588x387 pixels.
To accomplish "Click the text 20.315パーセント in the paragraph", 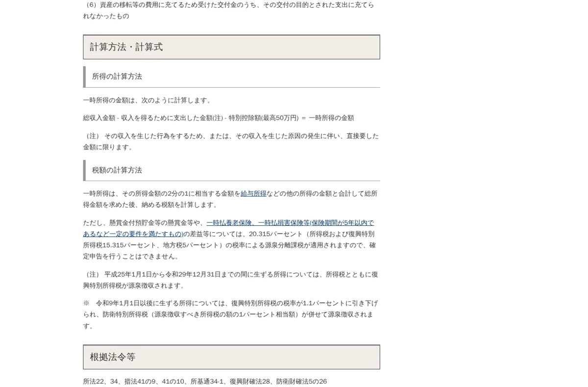I will (276, 234).
